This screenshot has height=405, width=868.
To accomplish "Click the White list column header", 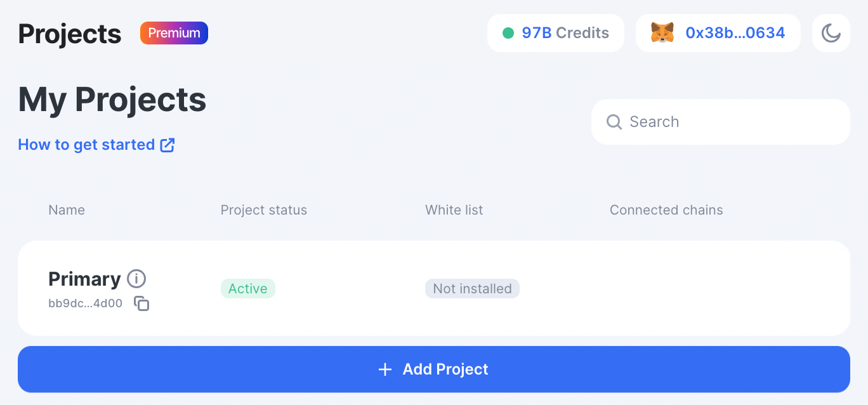I will pos(454,210).
